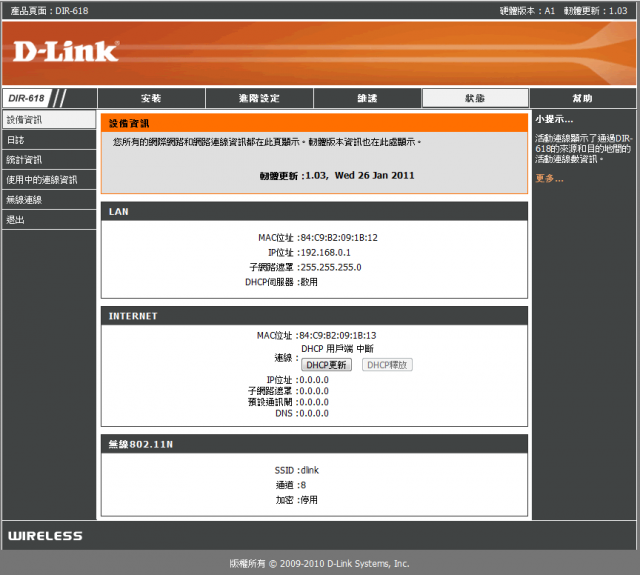Click Internet MAC address 84:C9:B2:09:1B:13

tap(338, 335)
